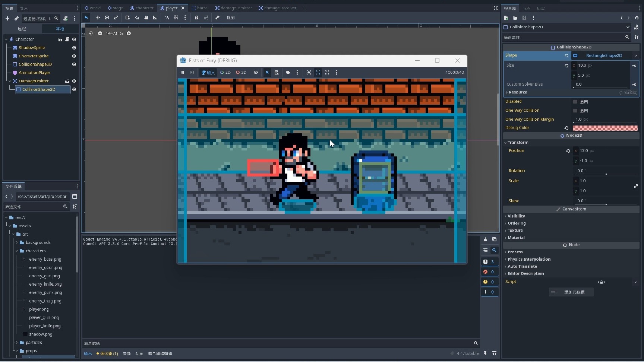Collapse the Character root node in the tree
Image resolution: width=644 pixels, height=362 pixels.
[x=6, y=39]
